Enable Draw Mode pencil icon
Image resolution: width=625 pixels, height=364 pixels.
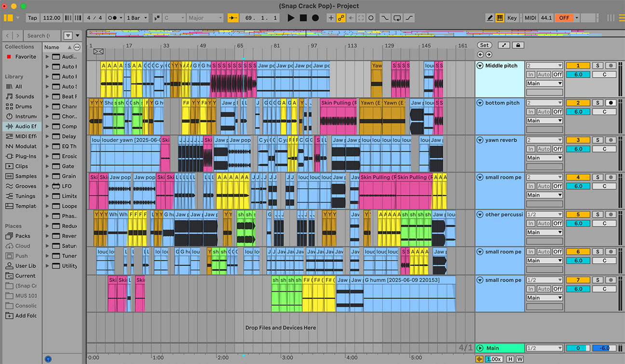[490, 18]
